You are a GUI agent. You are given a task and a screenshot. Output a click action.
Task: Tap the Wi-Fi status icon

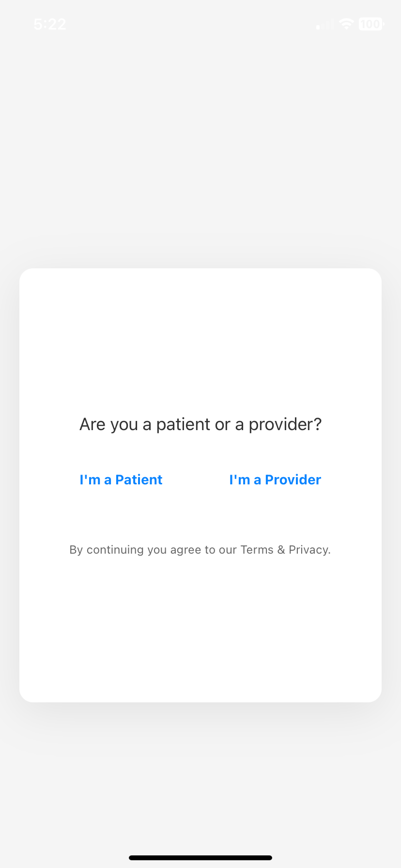point(346,24)
